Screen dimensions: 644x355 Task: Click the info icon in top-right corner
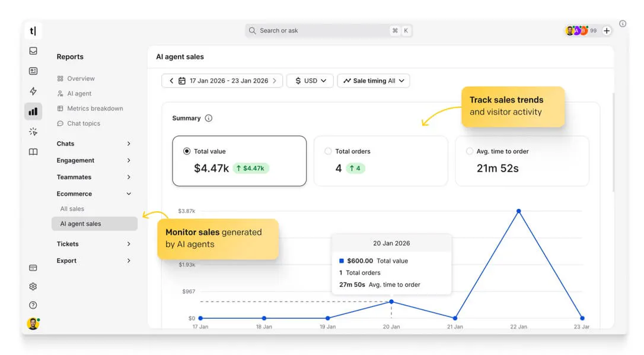coord(623,24)
